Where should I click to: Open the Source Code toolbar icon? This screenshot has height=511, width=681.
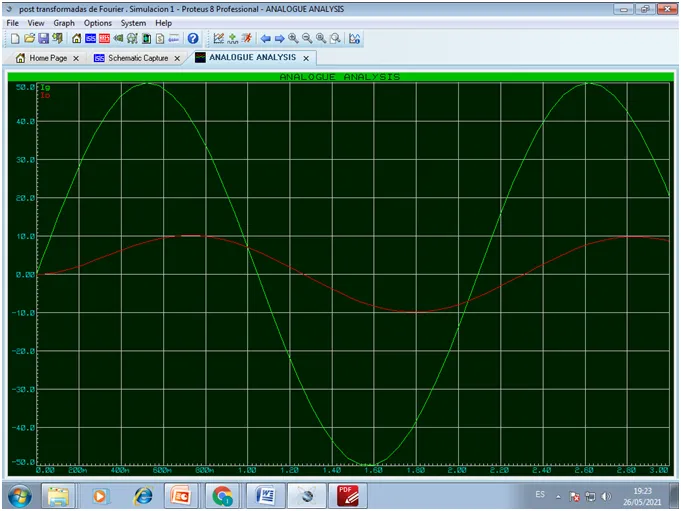[174, 39]
